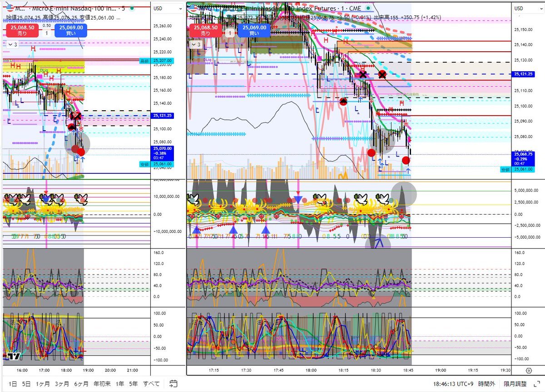Image resolution: width=545 pixels, height=392 pixels.
Task: Click order quantity field on left chart
Action: (x=46, y=33)
